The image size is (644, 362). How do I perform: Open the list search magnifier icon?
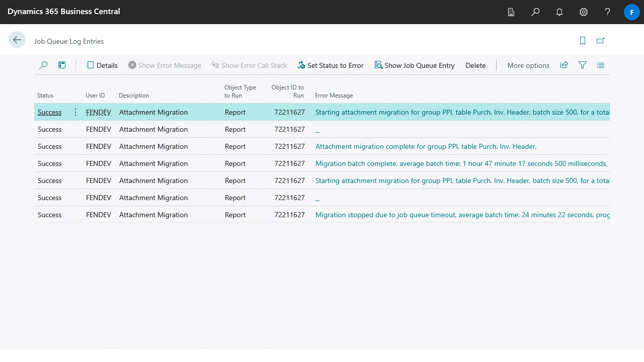[43, 65]
